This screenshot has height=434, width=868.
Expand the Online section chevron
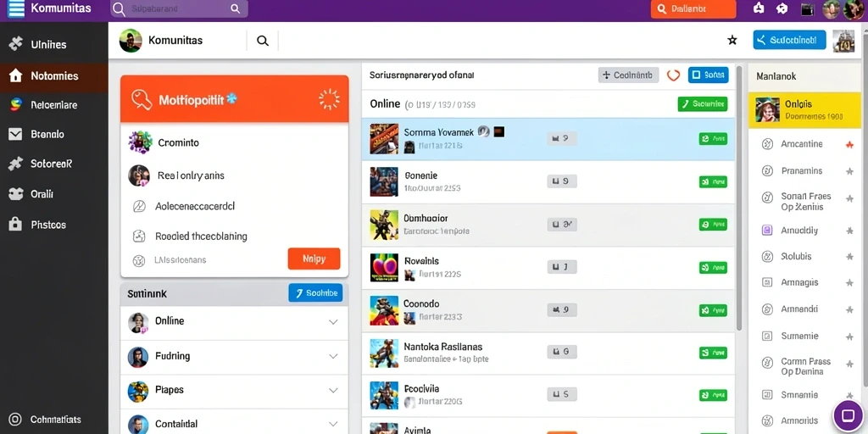333,321
